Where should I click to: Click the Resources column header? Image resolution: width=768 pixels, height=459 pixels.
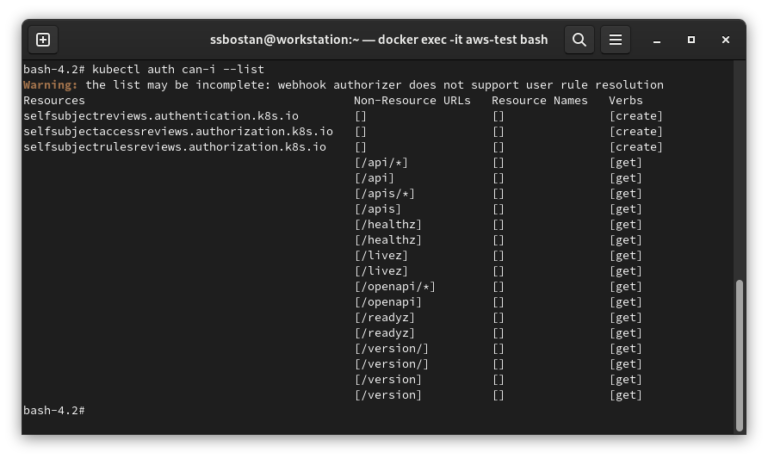(x=54, y=100)
